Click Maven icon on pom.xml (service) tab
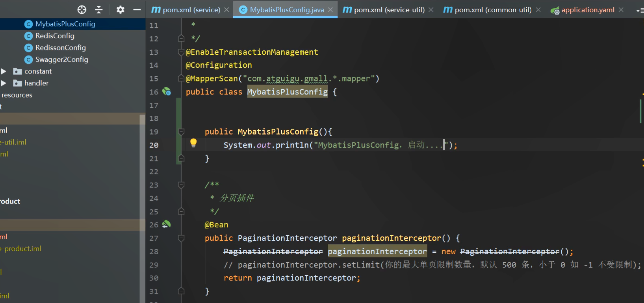Image resolution: width=644 pixels, height=303 pixels. [156, 10]
